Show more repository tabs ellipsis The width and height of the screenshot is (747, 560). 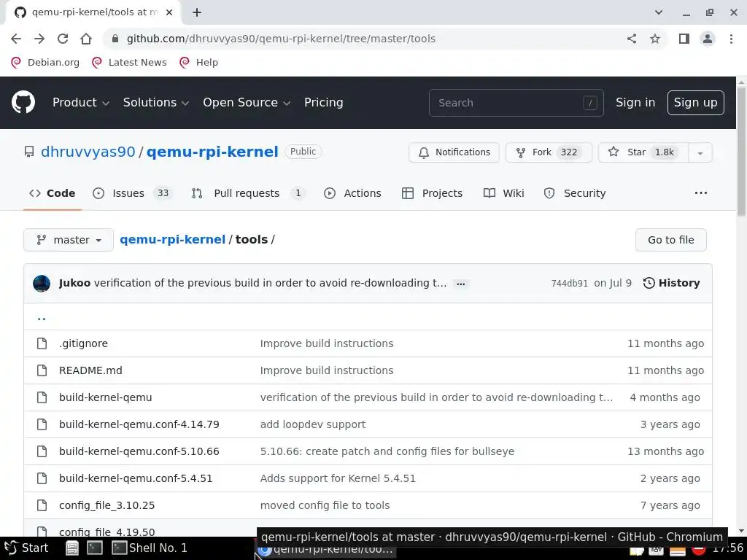point(701,192)
